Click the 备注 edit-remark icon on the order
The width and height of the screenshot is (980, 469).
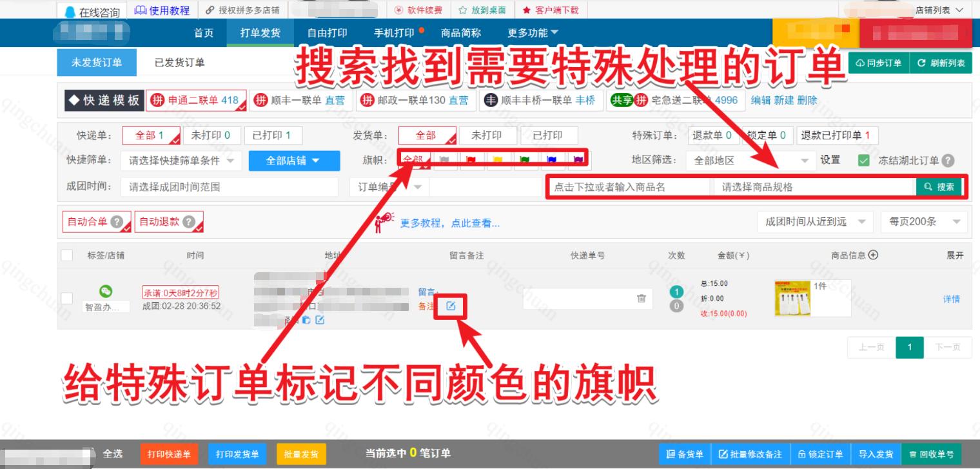click(x=451, y=306)
